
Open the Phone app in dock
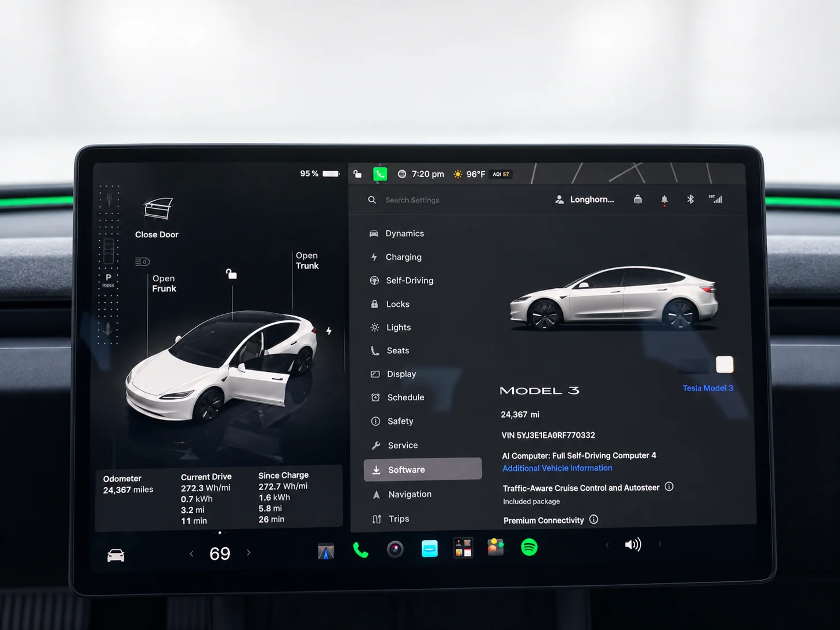(x=360, y=549)
